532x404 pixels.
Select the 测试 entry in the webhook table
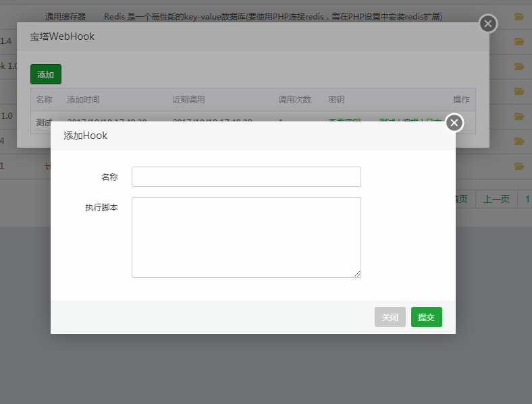pos(43,121)
